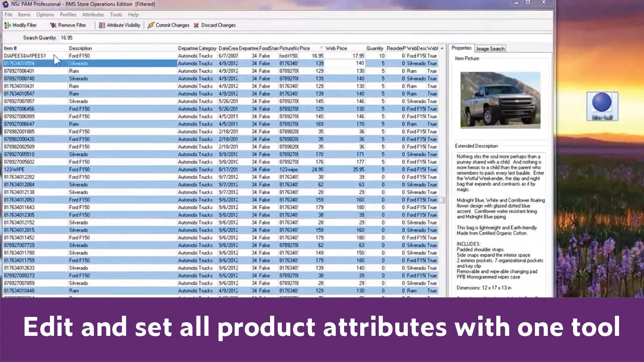644x362 pixels.
Task: Click the NSc PAM title bar application icon
Action: 5,4
